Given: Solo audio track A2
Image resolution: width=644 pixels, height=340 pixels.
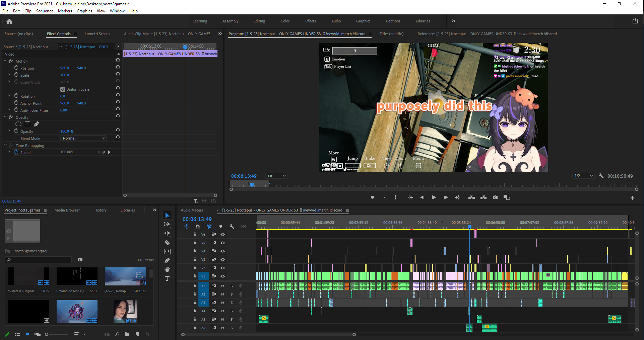Looking at the screenshot, I should [x=232, y=294].
